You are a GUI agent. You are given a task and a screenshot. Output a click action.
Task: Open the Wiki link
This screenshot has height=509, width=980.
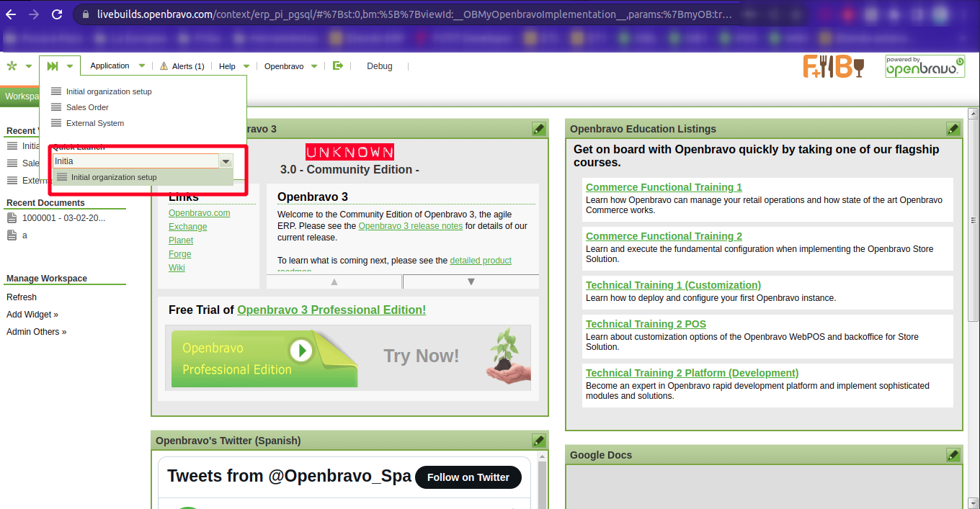177,267
